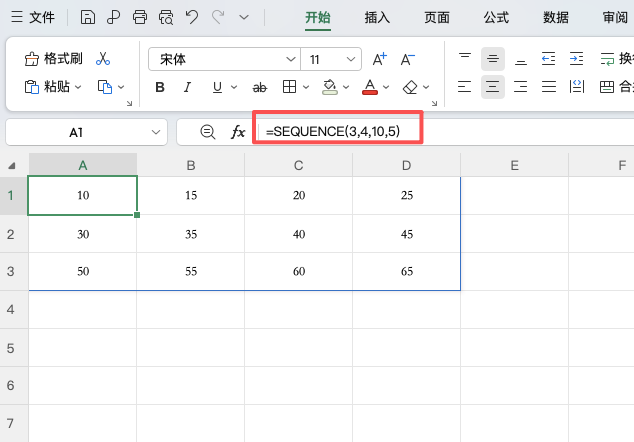Justify text at both ends
This screenshot has width=634, height=442.
[549, 87]
